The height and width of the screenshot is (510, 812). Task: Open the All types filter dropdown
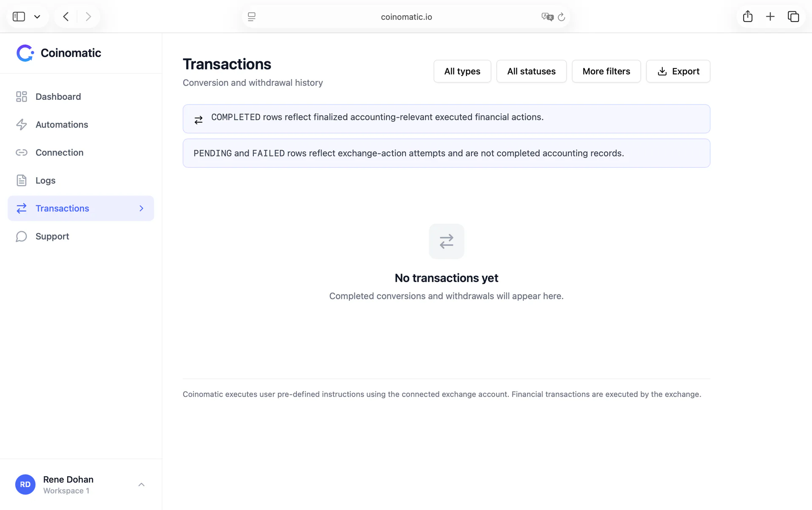pos(462,71)
